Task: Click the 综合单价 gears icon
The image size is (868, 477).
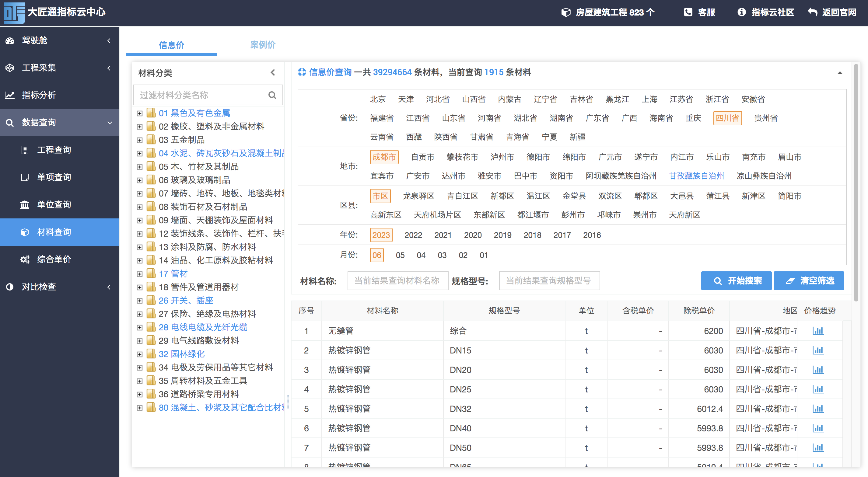Action: pyautogui.click(x=25, y=259)
